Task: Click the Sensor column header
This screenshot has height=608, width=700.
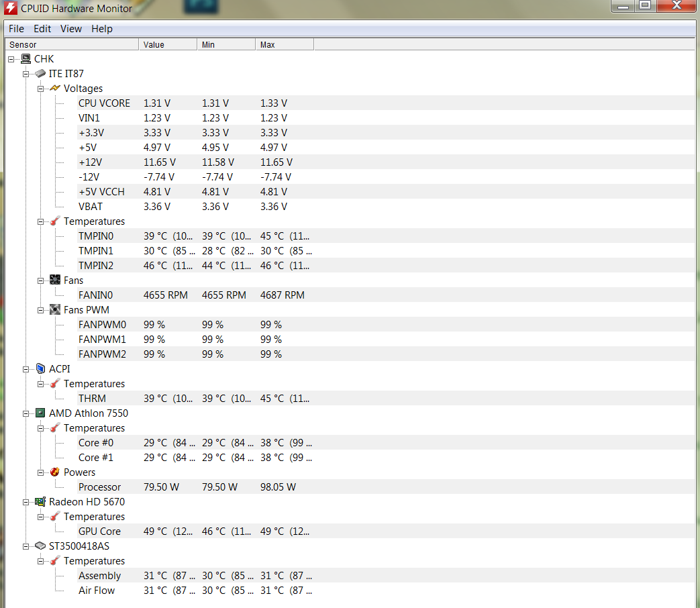Action: [x=71, y=45]
